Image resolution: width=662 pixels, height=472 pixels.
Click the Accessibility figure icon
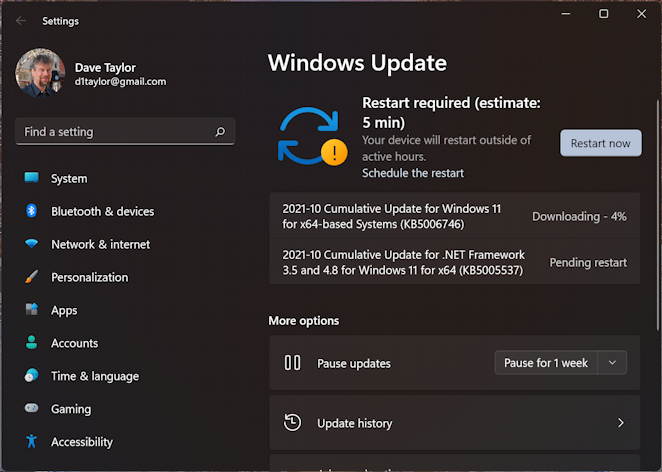click(x=32, y=441)
